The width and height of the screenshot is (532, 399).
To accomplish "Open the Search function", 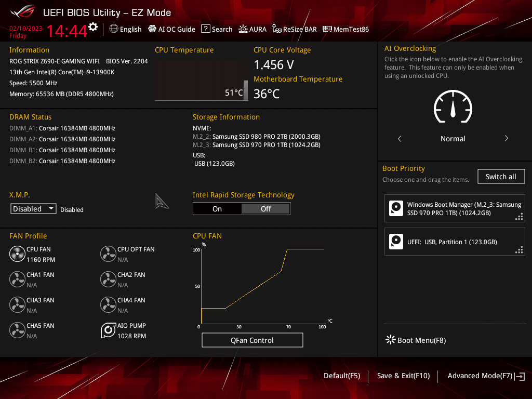I will pyautogui.click(x=217, y=29).
